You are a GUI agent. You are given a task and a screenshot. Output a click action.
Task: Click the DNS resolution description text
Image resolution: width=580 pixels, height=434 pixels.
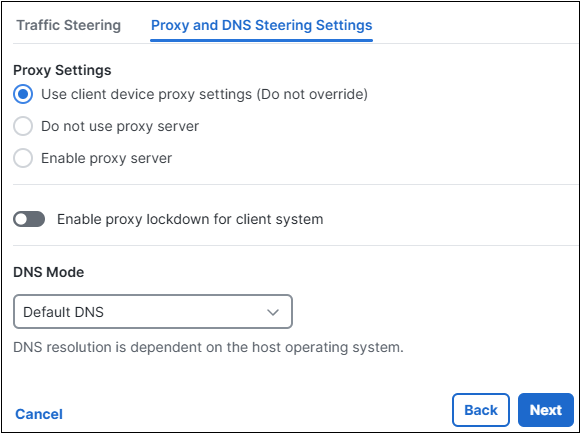pos(208,347)
